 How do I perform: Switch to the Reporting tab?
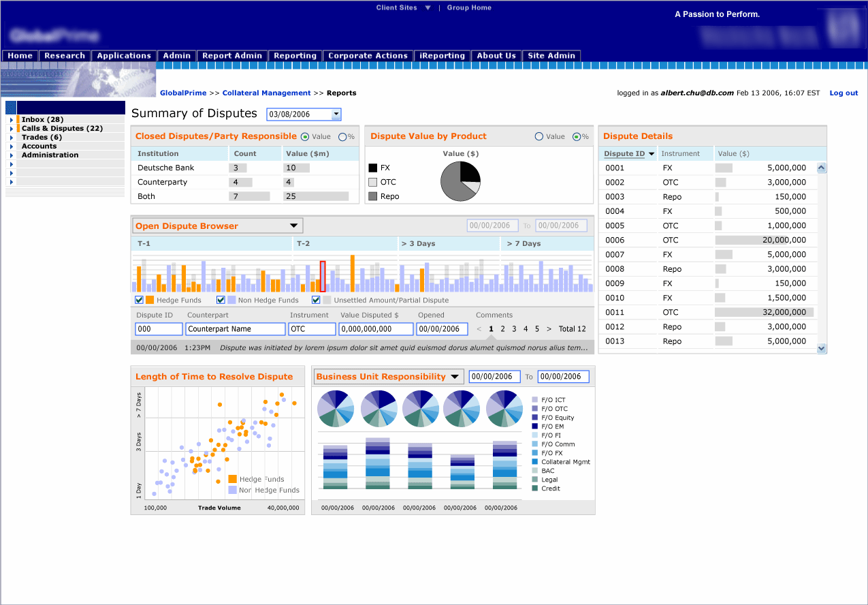295,56
